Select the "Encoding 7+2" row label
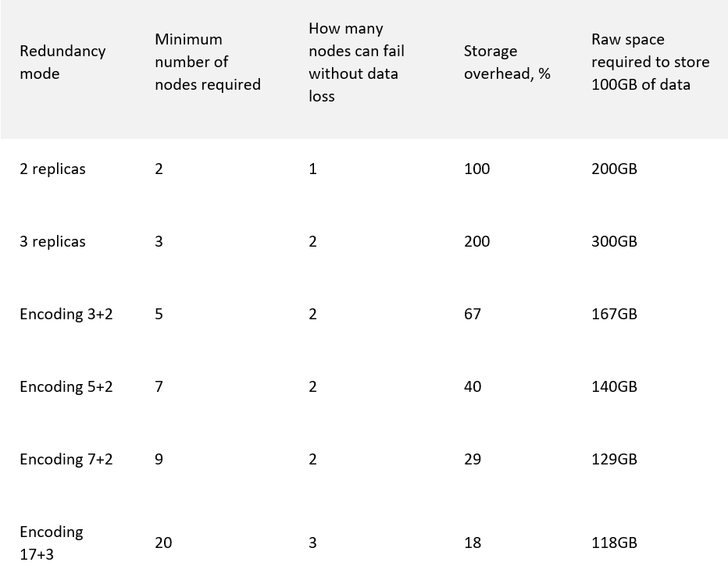This screenshot has height=587, width=728. [66, 460]
